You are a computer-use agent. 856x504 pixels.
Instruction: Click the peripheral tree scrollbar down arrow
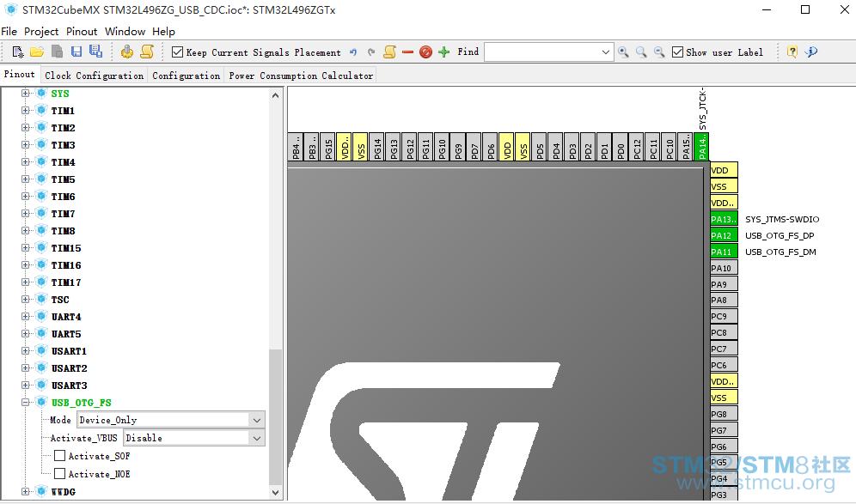click(275, 492)
